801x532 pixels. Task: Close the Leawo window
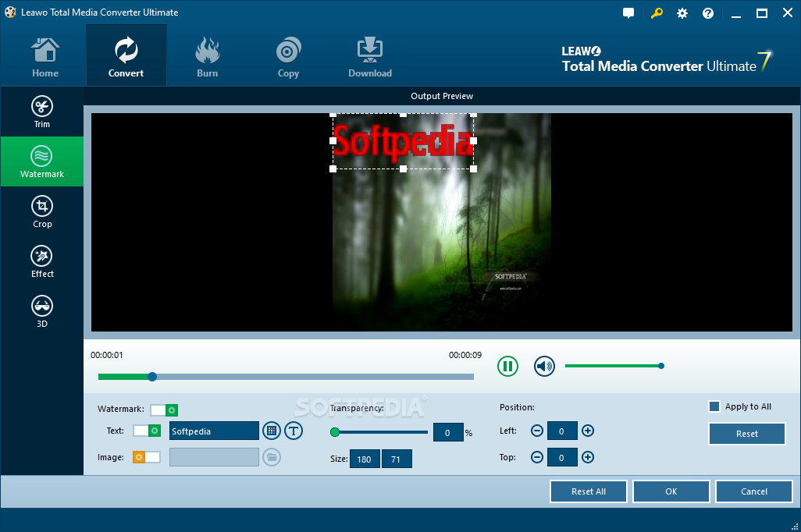[x=788, y=13]
